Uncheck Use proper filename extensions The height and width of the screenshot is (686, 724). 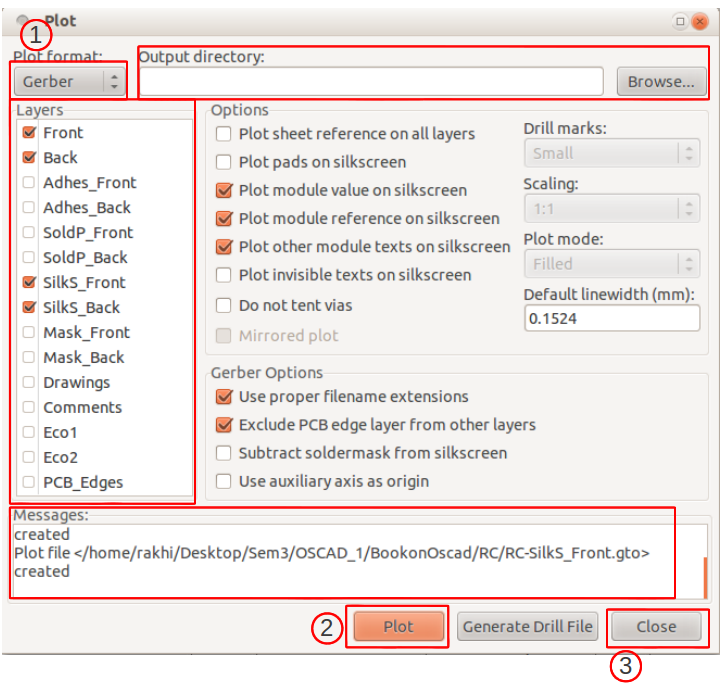coord(224,397)
